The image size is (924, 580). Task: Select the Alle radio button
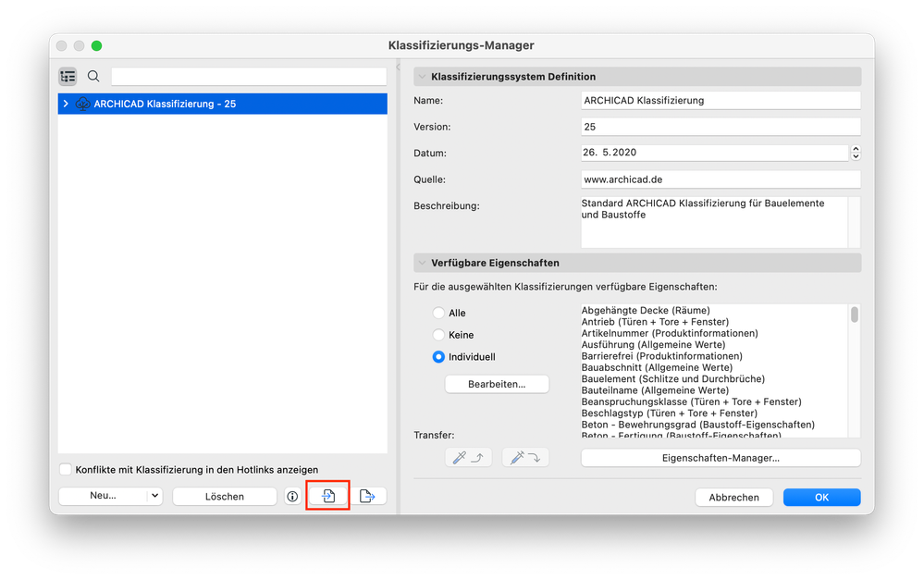pyautogui.click(x=438, y=313)
